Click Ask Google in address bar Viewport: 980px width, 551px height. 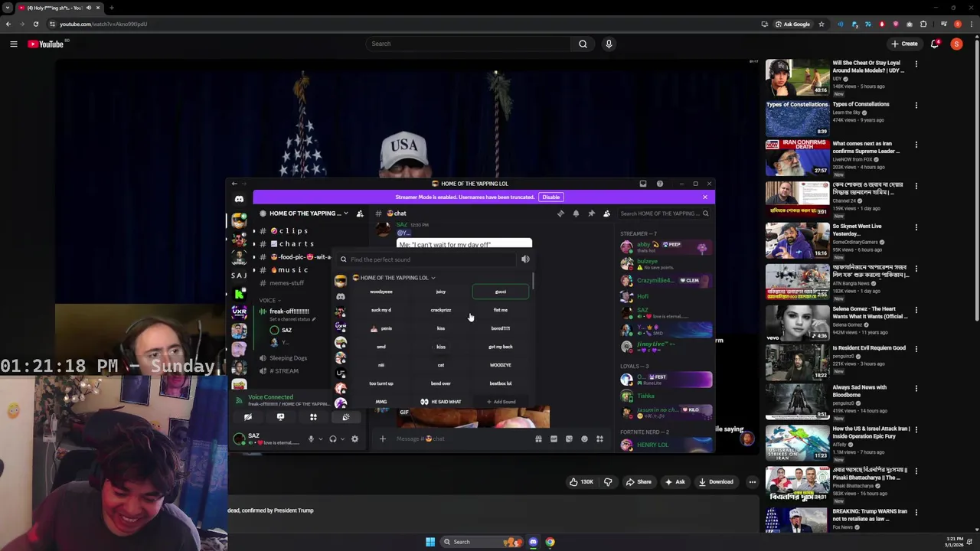(792, 24)
